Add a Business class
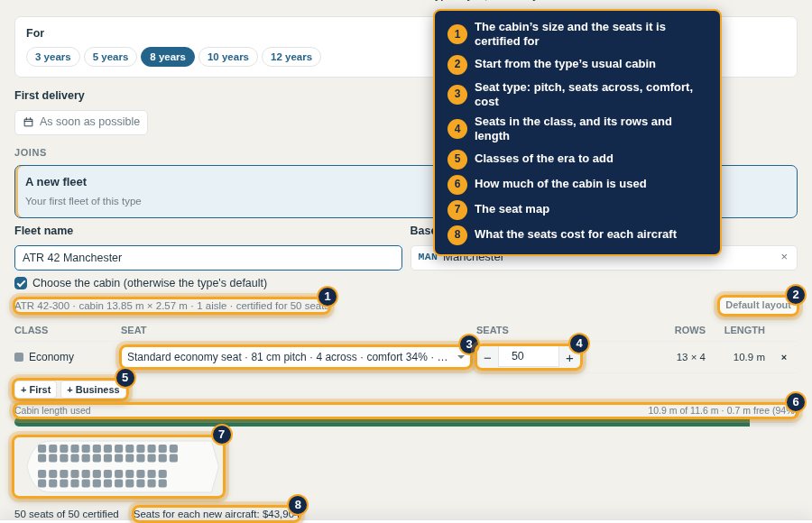The height and width of the screenshot is (523, 812). click(x=93, y=390)
